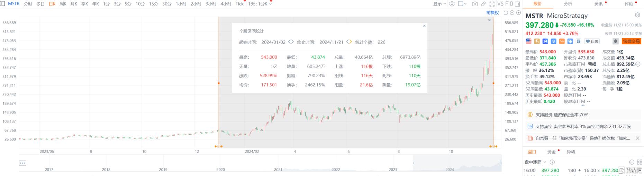This screenshot has width=644, height=176.
Task: Click the 快捷交易 quick trade button
Action: click(631, 41)
